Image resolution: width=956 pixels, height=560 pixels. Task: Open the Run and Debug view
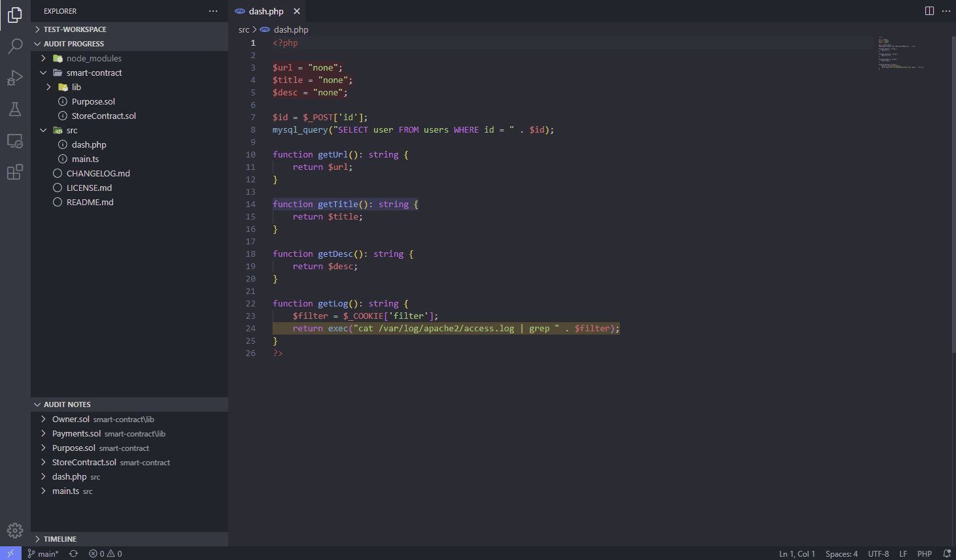pyautogui.click(x=15, y=78)
